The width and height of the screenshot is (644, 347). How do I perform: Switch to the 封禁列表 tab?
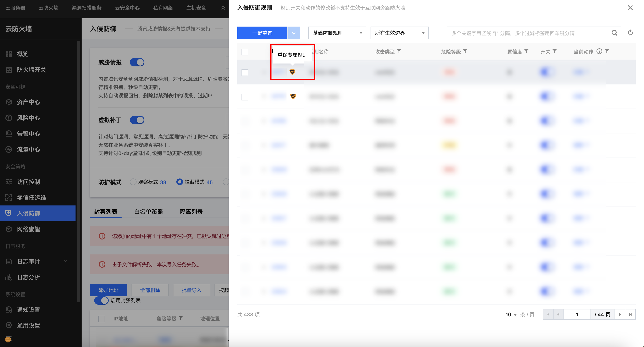(x=106, y=212)
